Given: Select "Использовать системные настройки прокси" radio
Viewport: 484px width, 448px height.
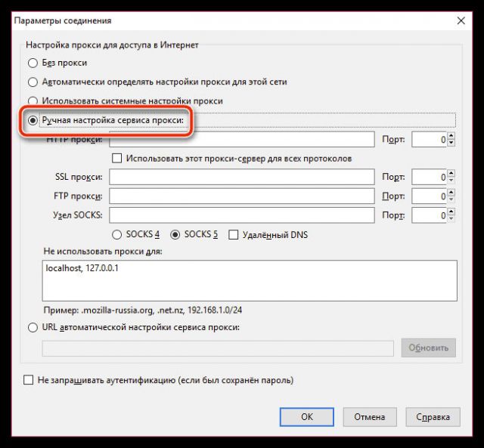Looking at the screenshot, I should coord(33,101).
